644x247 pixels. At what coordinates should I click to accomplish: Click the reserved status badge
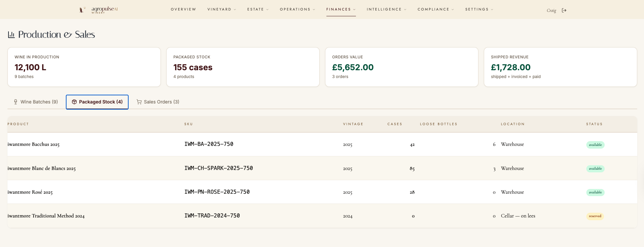coord(595,216)
